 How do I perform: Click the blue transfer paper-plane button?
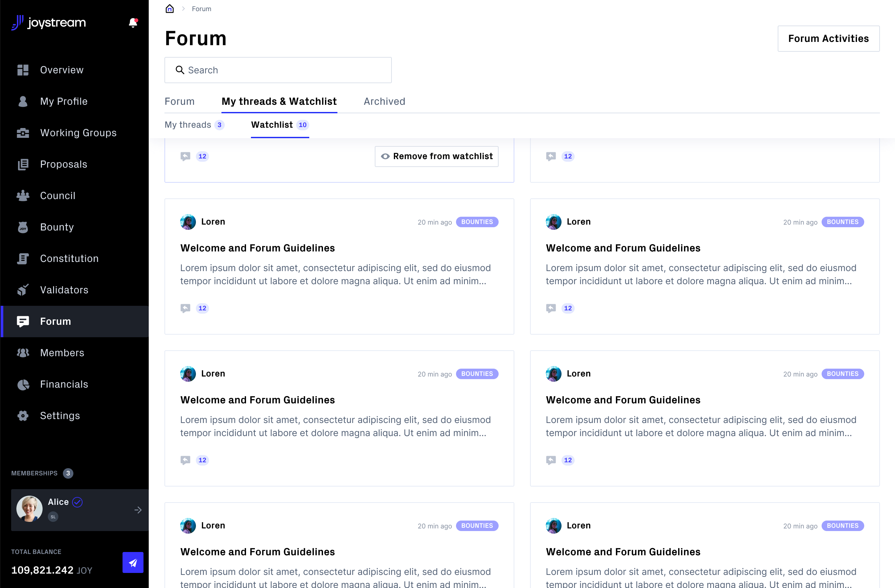[133, 562]
